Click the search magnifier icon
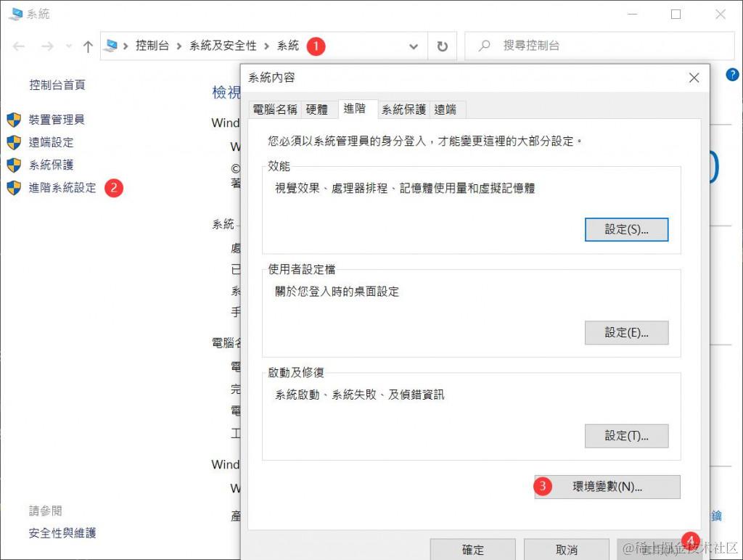This screenshot has width=743, height=560. pyautogui.click(x=483, y=46)
